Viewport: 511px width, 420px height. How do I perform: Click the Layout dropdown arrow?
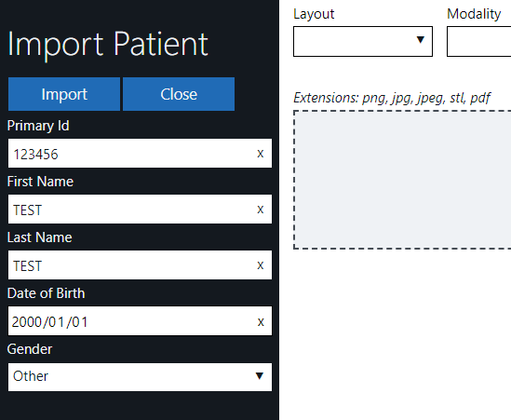[421, 40]
